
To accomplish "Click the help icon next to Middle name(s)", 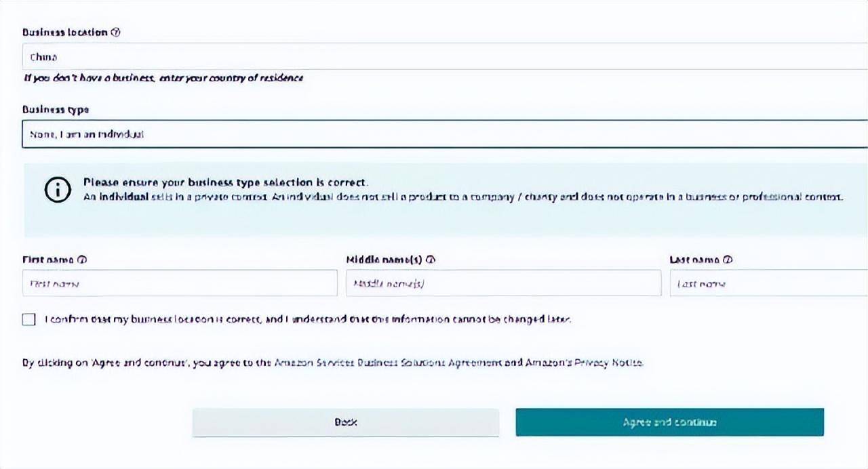I will (430, 260).
